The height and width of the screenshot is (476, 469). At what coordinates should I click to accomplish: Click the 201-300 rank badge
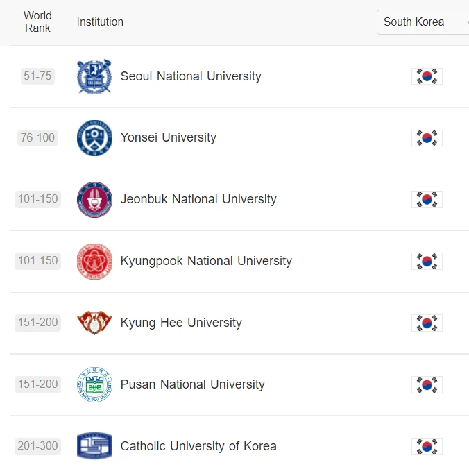click(37, 446)
